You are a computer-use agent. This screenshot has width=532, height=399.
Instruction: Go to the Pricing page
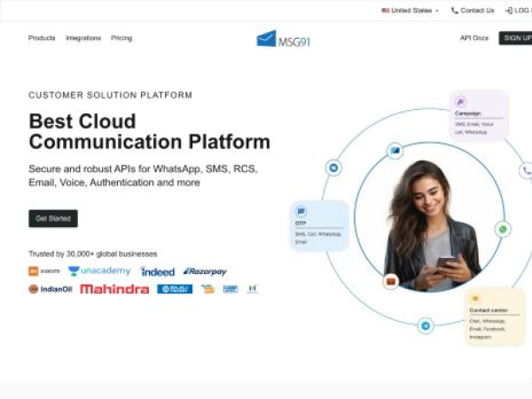point(121,38)
